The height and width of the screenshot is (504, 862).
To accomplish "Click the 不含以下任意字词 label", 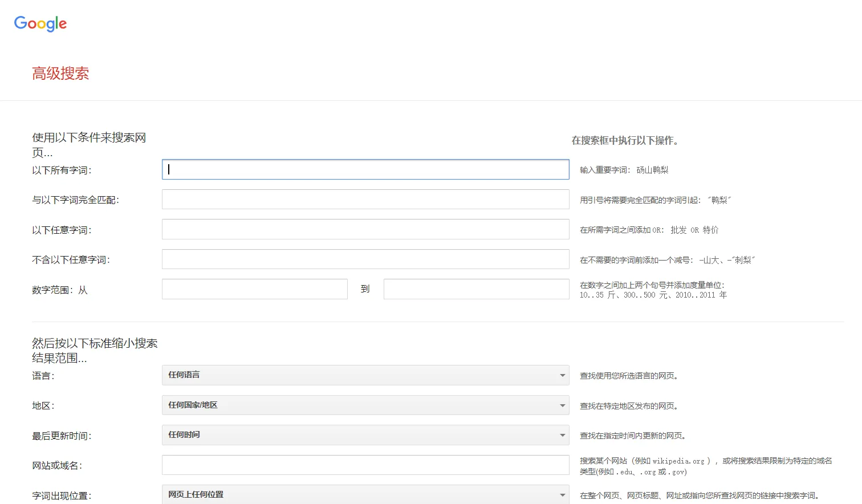I will [71, 260].
